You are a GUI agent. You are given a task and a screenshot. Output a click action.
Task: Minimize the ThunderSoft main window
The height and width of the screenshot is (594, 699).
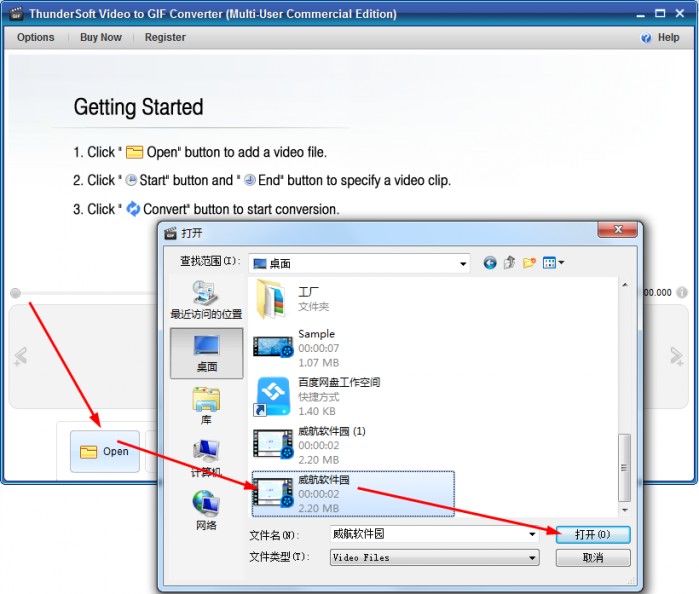(x=641, y=14)
